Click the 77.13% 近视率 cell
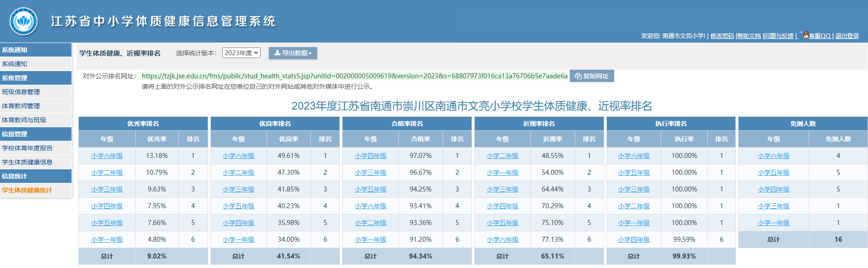 (553, 239)
